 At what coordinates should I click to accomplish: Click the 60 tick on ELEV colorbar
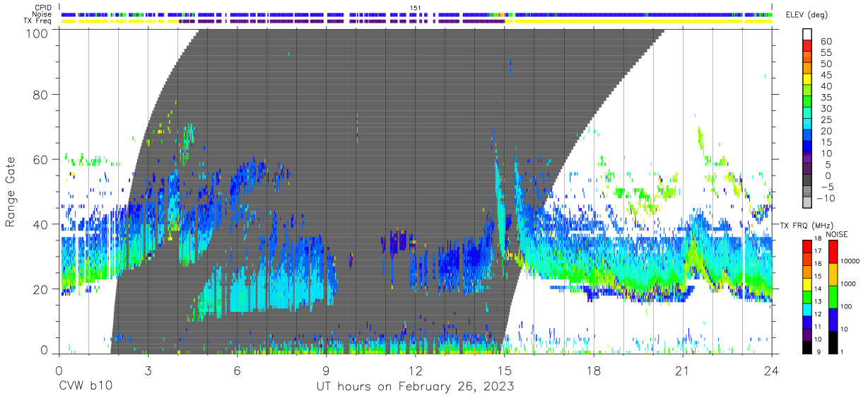826,41
